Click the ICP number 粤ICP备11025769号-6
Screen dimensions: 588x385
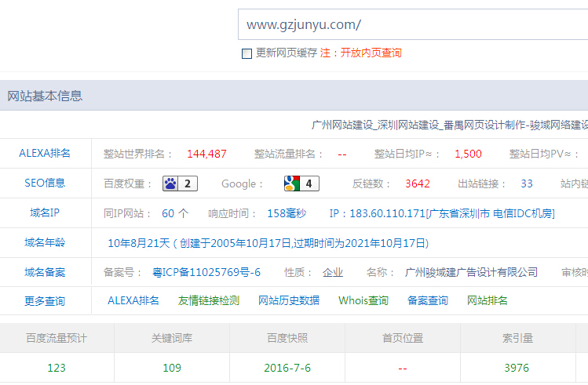pyautogui.click(x=206, y=273)
